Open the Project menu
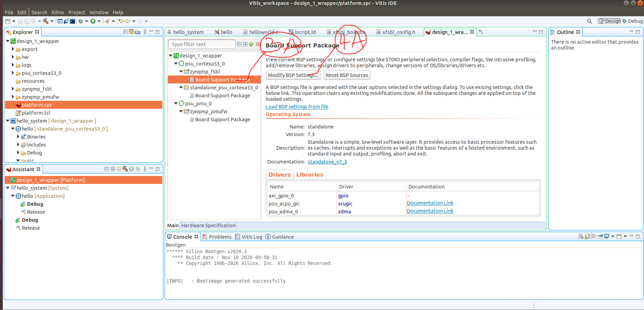 77,12
